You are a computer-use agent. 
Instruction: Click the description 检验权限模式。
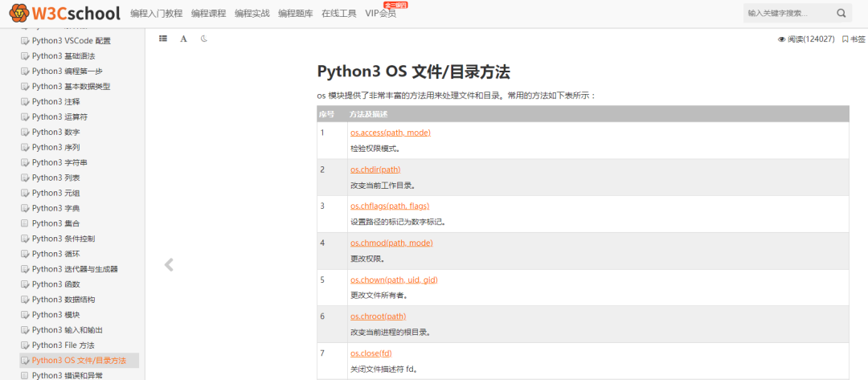(x=375, y=149)
